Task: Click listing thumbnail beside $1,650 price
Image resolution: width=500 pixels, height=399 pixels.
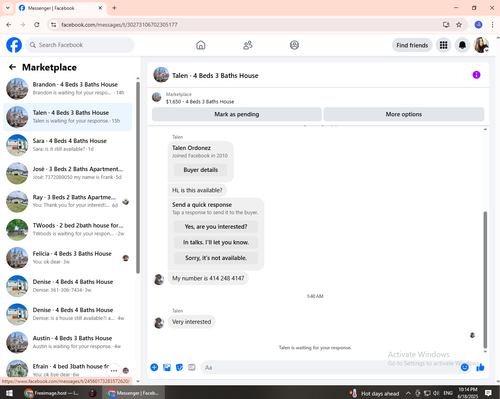Action: [x=157, y=97]
